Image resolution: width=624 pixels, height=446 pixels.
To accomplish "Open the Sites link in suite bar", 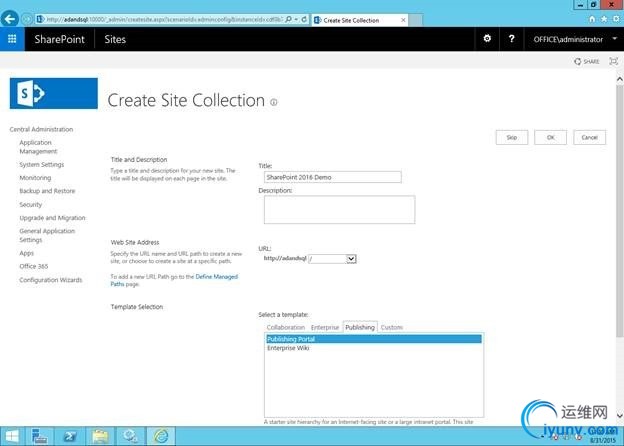I will click(x=115, y=39).
